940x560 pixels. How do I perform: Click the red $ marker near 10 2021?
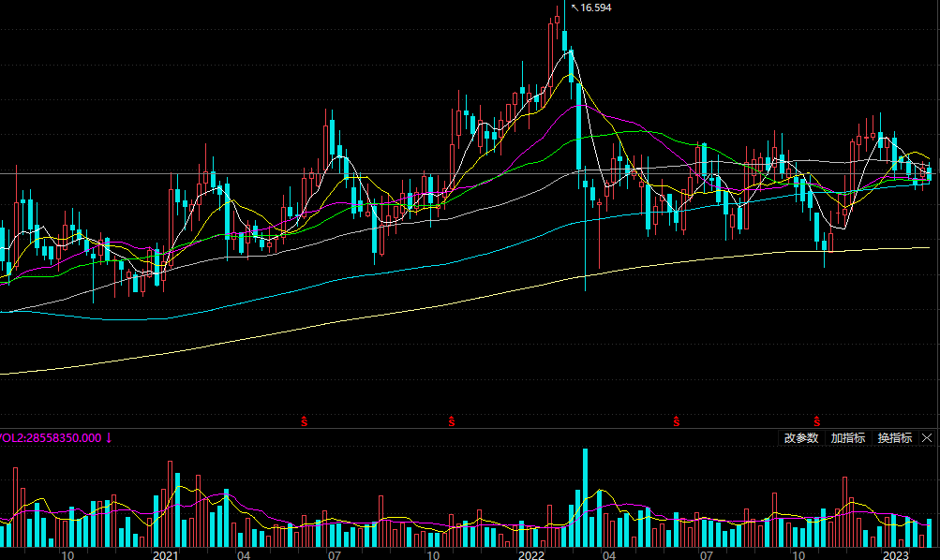pos(452,420)
